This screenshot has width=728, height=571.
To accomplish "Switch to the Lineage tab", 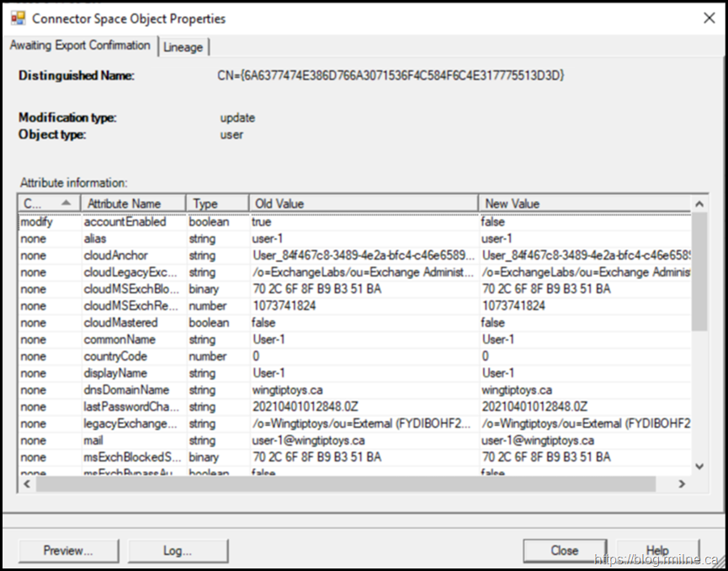I will [x=183, y=47].
